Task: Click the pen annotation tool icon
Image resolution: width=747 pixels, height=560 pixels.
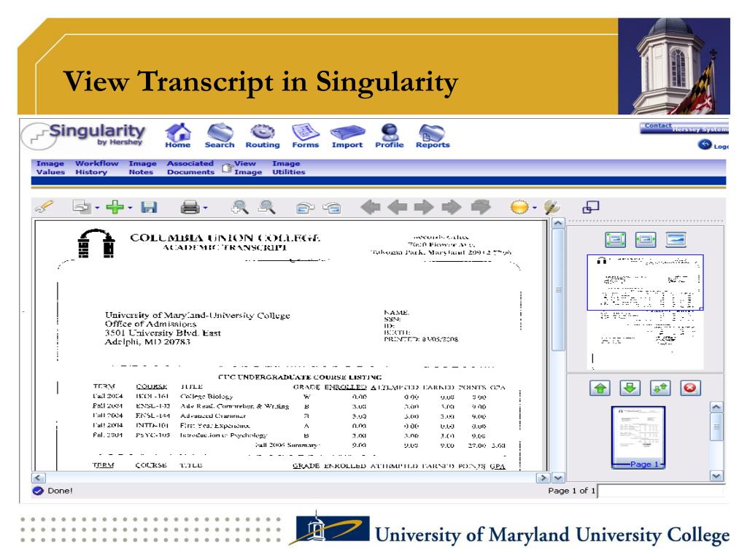Action: click(x=551, y=207)
